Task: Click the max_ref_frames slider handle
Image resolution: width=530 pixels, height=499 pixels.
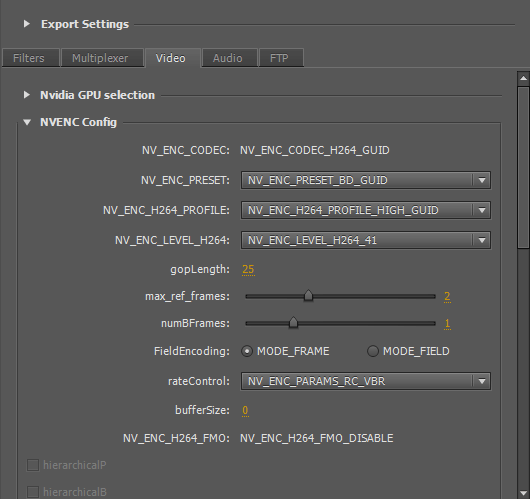Action: [x=308, y=295]
